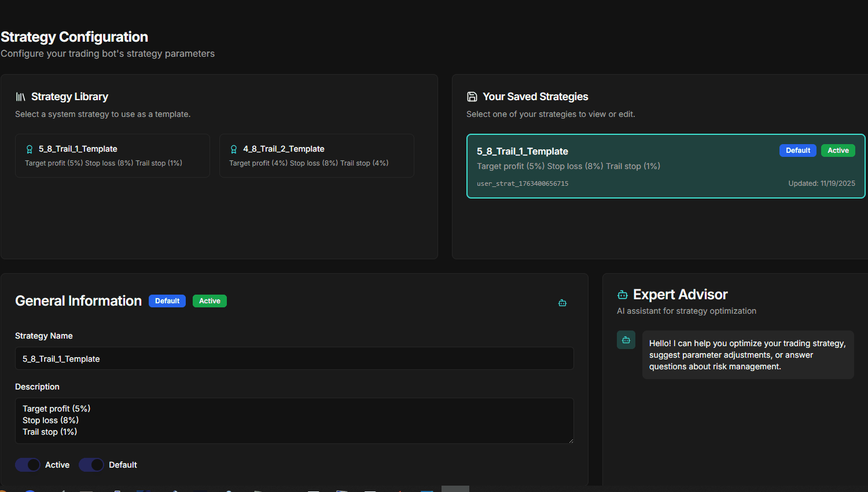Click the green Active badge on saved strategy

coord(838,150)
